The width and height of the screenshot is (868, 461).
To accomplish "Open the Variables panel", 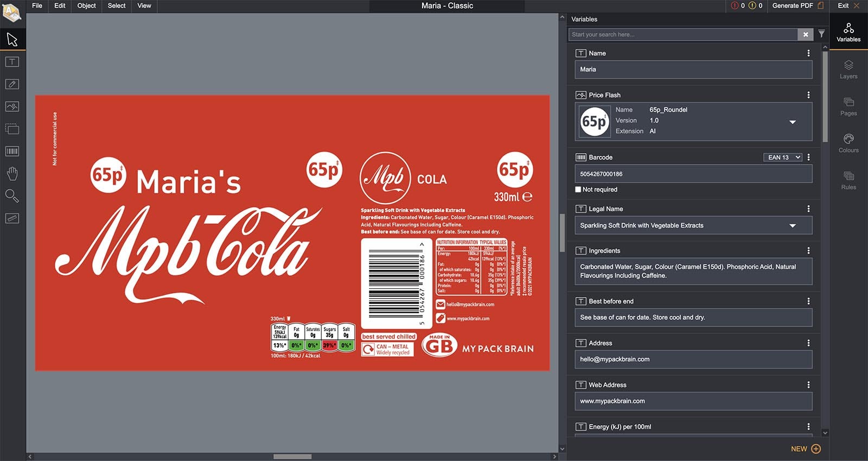I will tap(848, 32).
